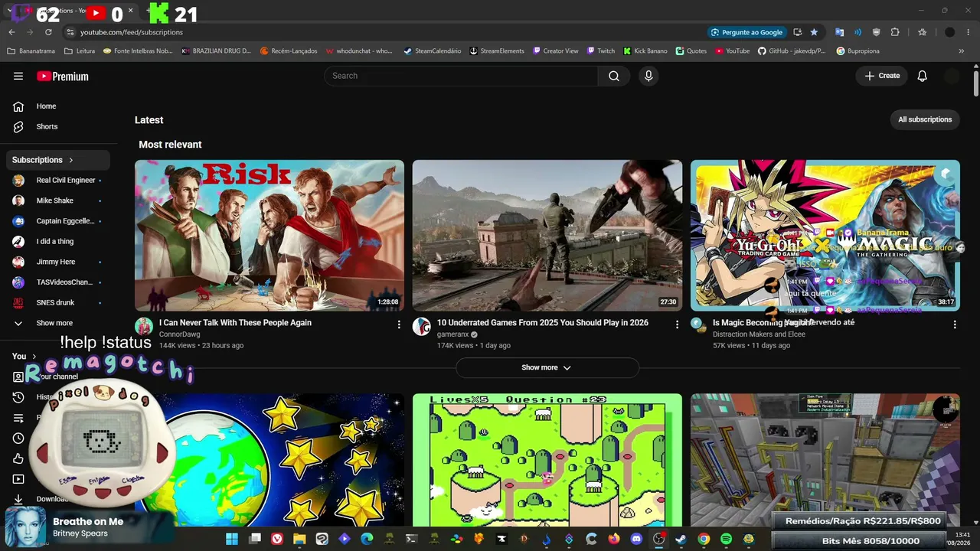Viewport: 980px width, 551px height.
Task: Open the Kick Banano bookmark
Action: tap(645, 51)
